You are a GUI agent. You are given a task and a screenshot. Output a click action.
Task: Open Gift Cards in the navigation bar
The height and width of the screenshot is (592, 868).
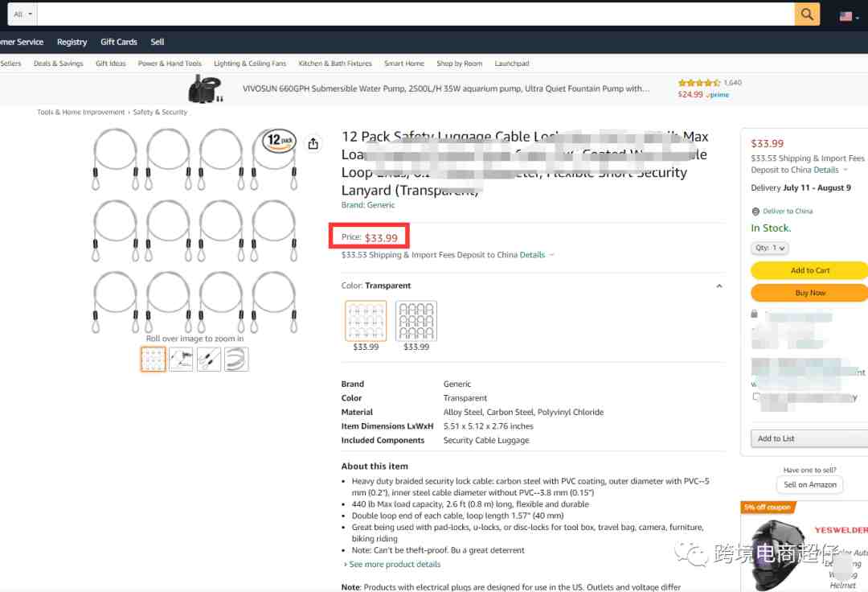click(119, 42)
